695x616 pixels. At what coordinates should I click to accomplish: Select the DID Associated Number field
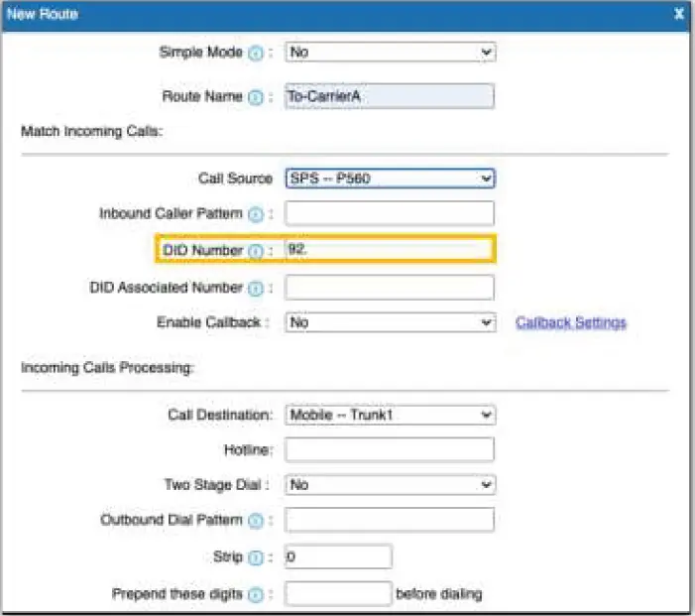[x=390, y=288]
